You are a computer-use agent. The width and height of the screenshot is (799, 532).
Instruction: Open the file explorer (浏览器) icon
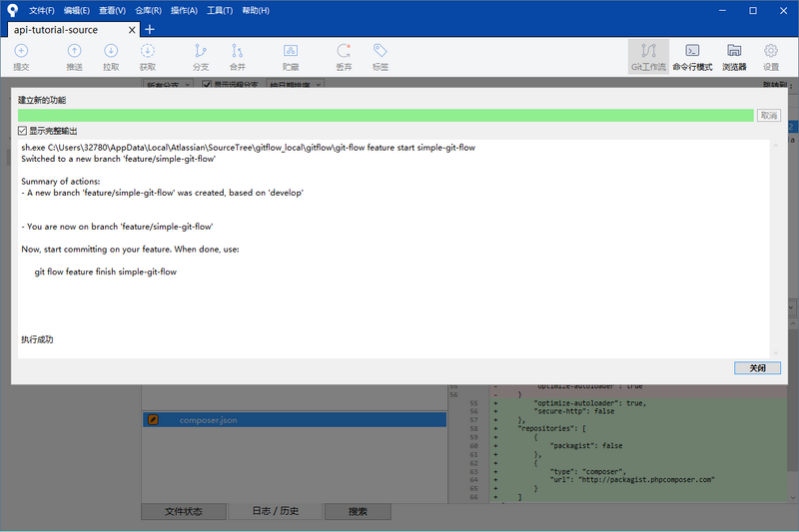[x=734, y=57]
